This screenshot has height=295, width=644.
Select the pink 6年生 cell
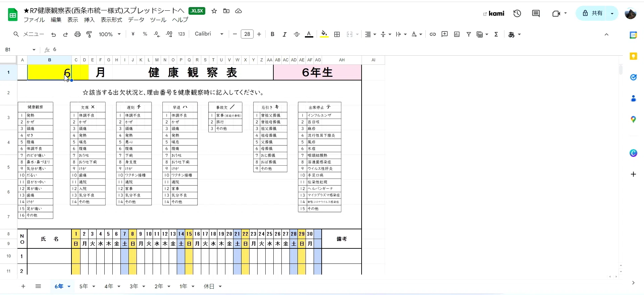pos(317,72)
